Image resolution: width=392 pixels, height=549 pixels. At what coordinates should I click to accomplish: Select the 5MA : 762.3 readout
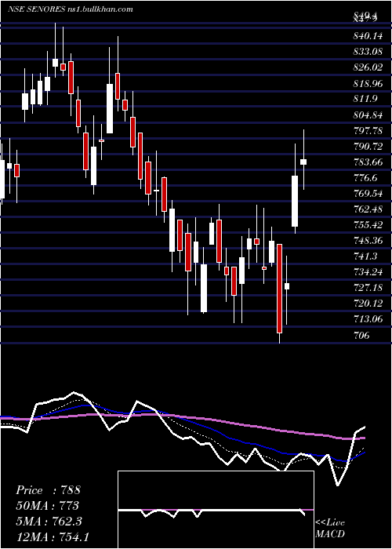pyautogui.click(x=49, y=522)
